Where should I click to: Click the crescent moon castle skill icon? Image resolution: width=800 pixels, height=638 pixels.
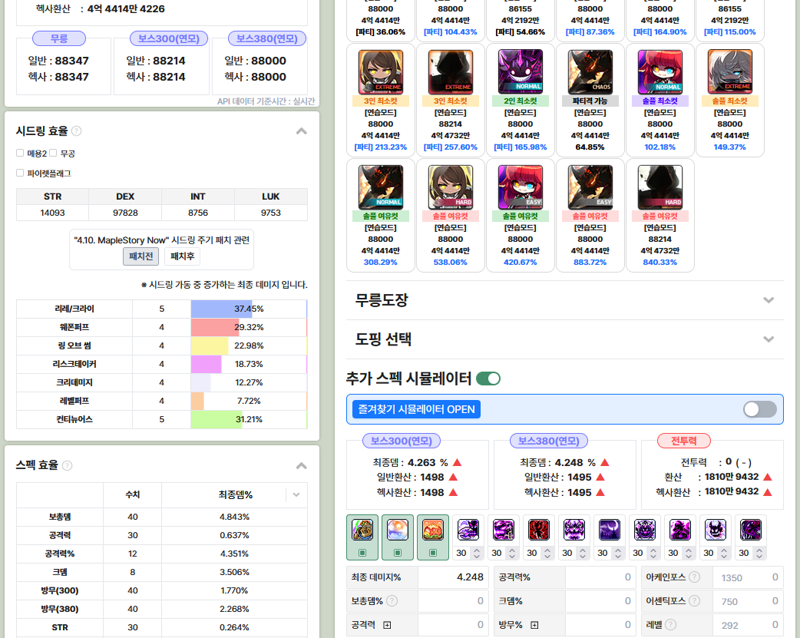pyautogui.click(x=609, y=530)
